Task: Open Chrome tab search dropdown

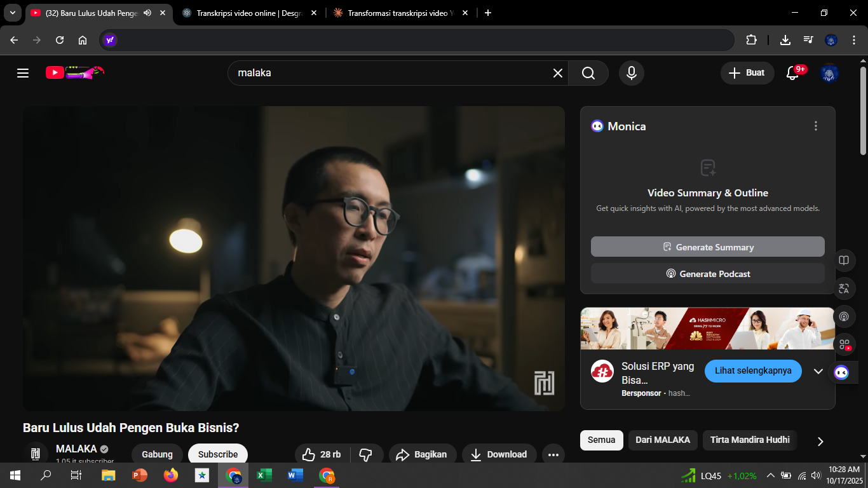Action: (x=12, y=13)
